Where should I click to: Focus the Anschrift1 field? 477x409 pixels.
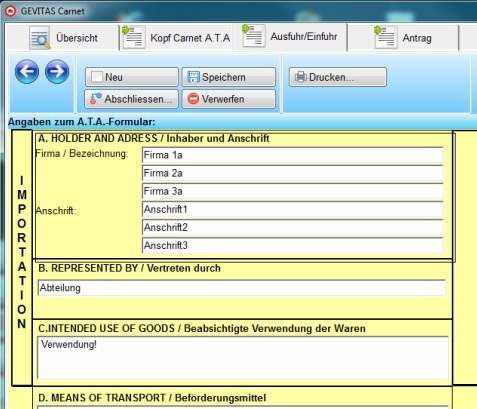[293, 209]
